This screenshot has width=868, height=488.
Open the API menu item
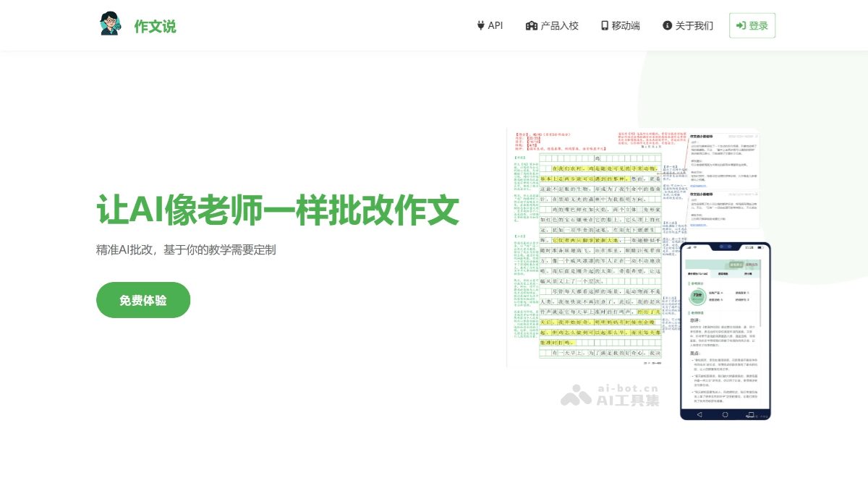pos(495,26)
